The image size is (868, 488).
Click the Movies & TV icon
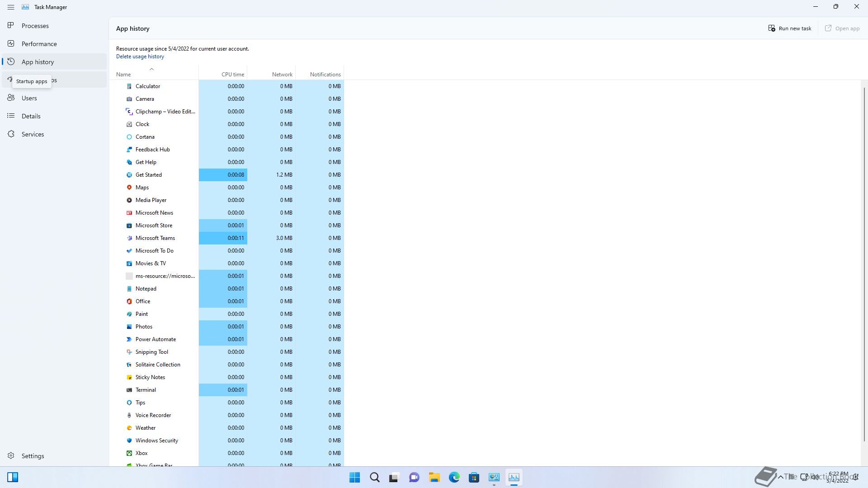click(x=129, y=263)
